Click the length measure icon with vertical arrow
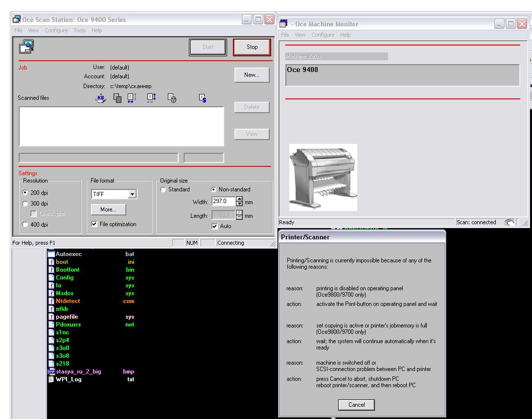The width and height of the screenshot is (532, 419). pos(151,98)
